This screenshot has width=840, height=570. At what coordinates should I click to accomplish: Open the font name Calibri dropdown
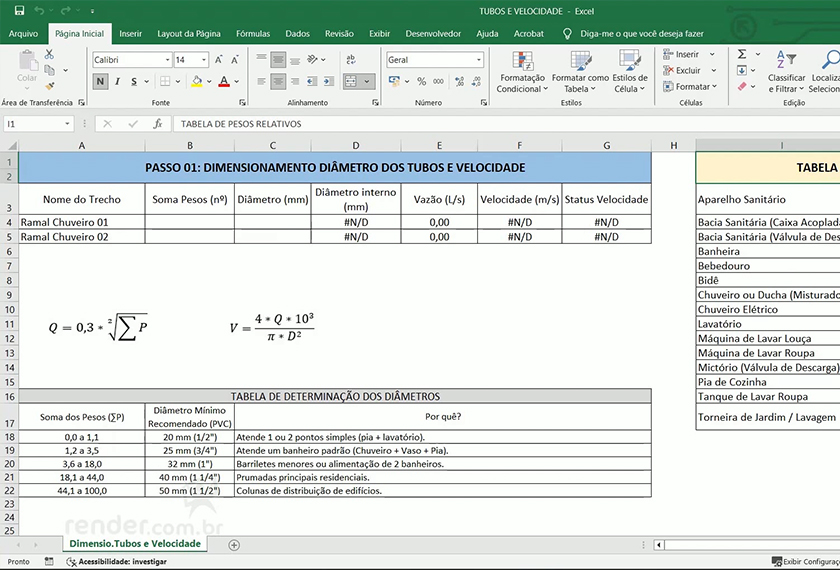coord(166,60)
